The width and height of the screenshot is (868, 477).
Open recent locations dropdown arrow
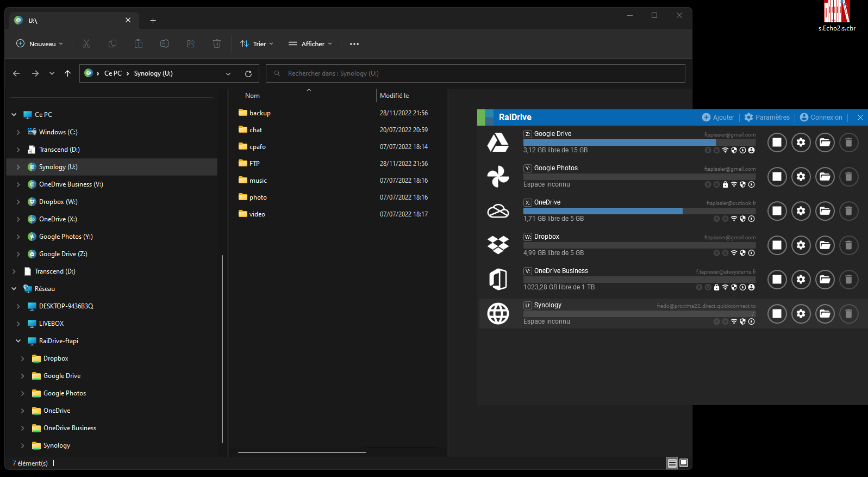[52, 73]
